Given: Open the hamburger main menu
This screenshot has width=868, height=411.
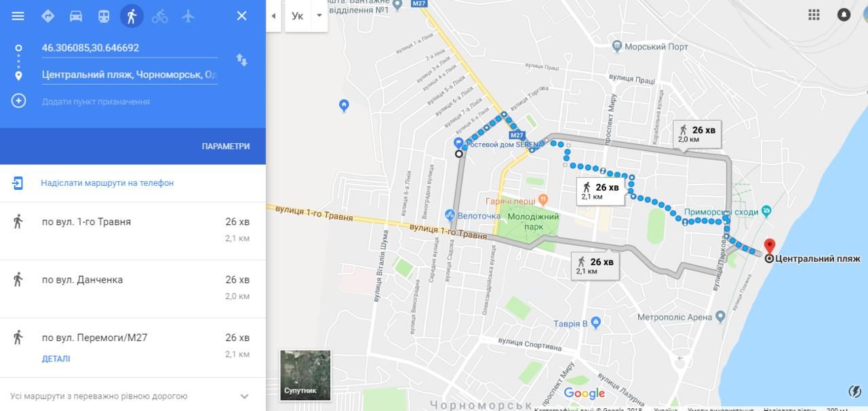Looking at the screenshot, I should pos(18,16).
